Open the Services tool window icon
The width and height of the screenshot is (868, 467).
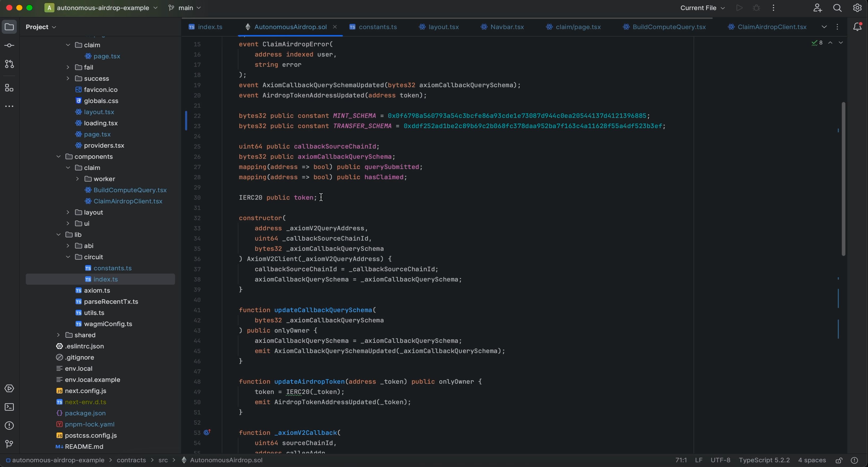coord(9,388)
